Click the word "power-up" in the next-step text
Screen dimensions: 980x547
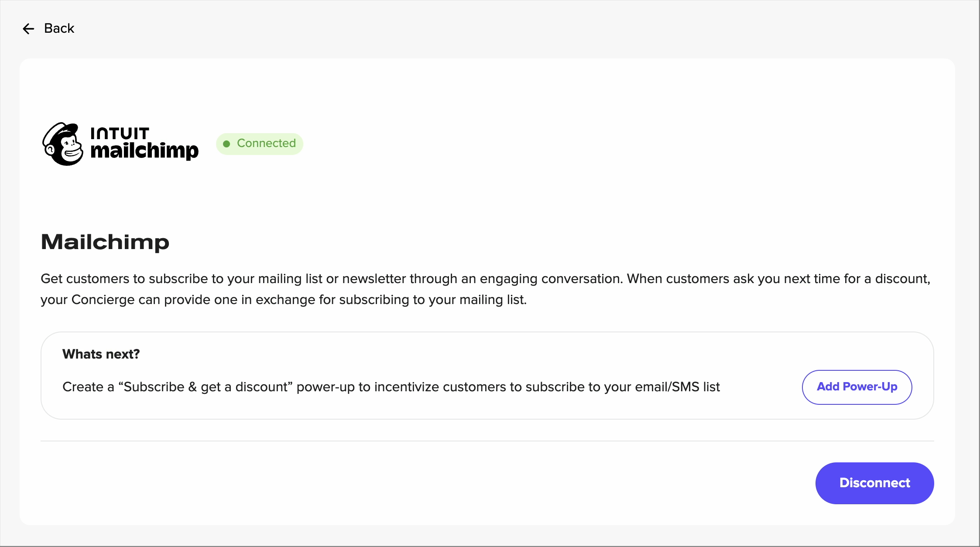click(326, 387)
